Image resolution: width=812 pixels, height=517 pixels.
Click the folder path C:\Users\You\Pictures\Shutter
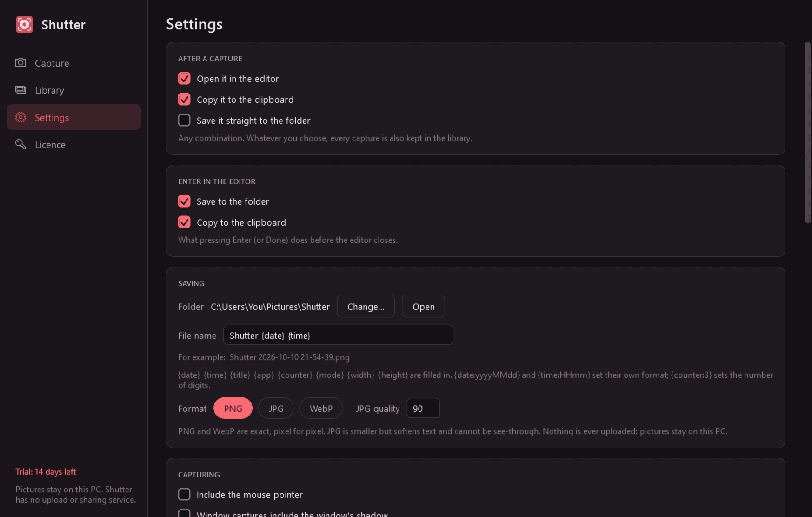[x=270, y=307]
